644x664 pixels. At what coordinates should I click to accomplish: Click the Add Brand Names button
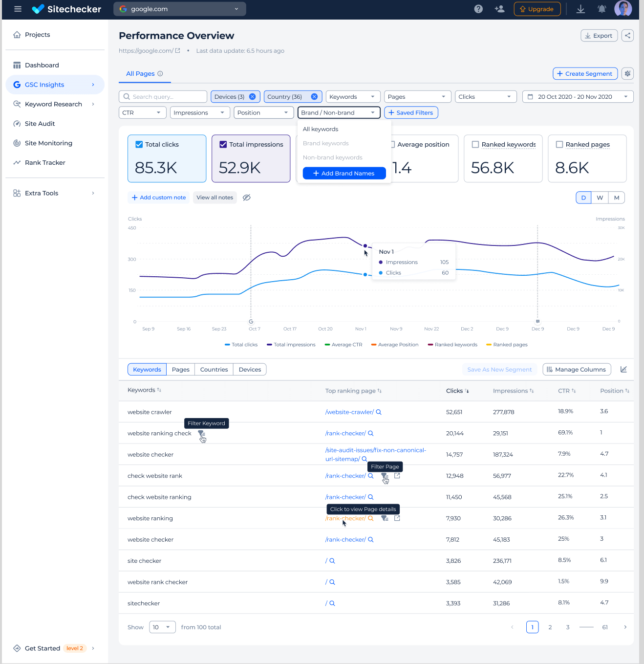coord(344,173)
